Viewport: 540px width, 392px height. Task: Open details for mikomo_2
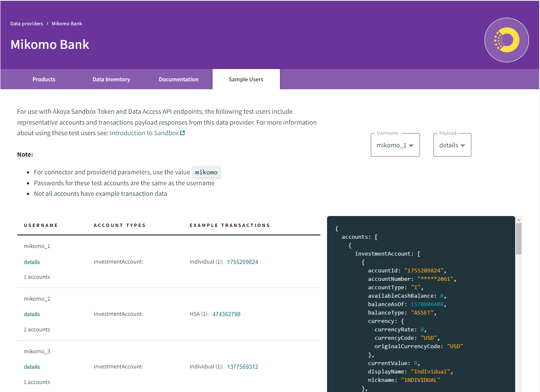(32, 314)
